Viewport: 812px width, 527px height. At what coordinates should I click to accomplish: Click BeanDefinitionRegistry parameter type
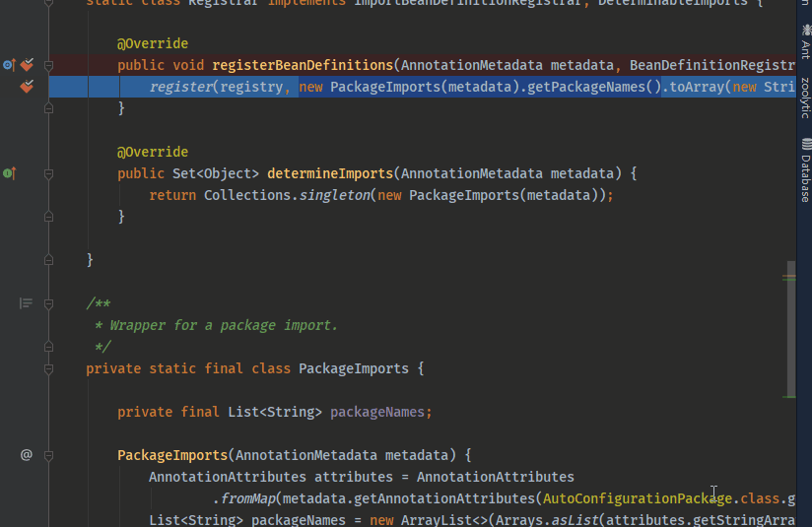(x=712, y=65)
